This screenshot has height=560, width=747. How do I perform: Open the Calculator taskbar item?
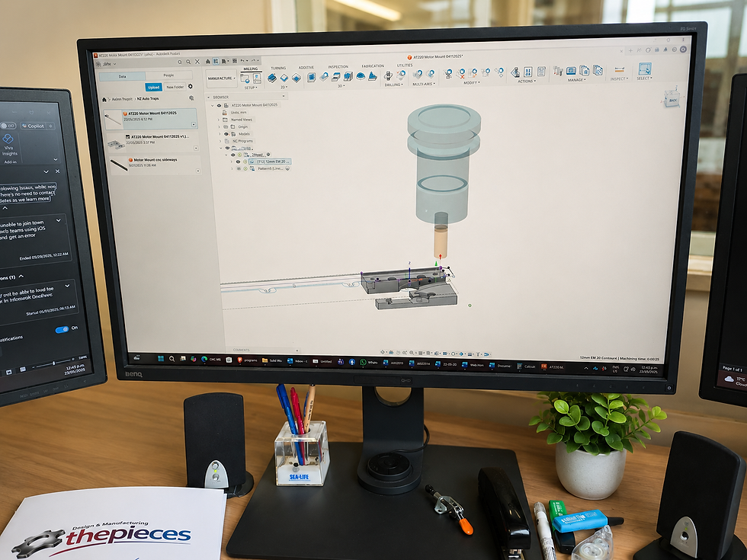(527, 366)
